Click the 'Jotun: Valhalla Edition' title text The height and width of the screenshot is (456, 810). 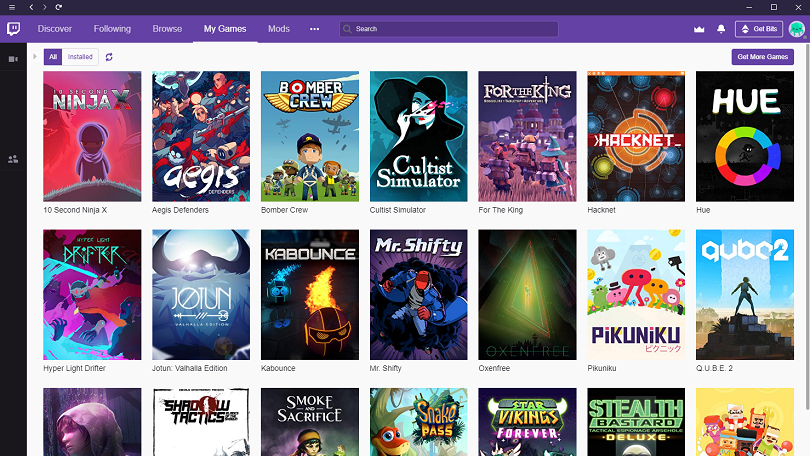(190, 368)
